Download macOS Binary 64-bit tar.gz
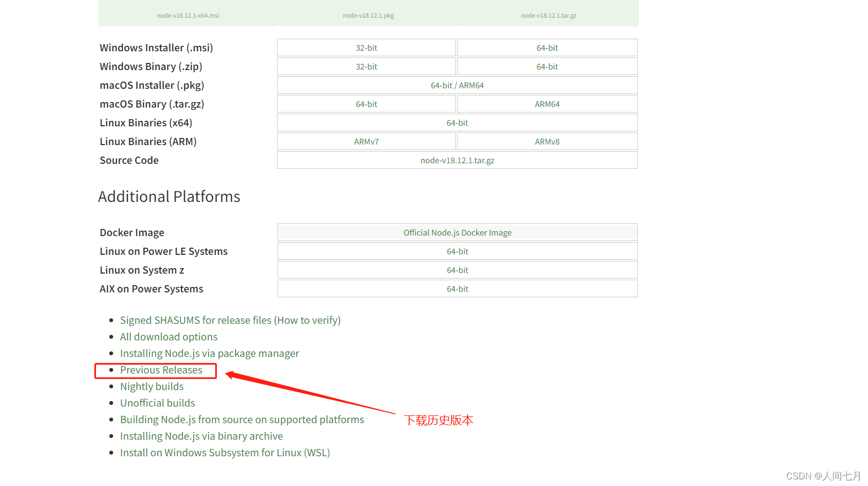This screenshot has height=486, width=868. [366, 104]
